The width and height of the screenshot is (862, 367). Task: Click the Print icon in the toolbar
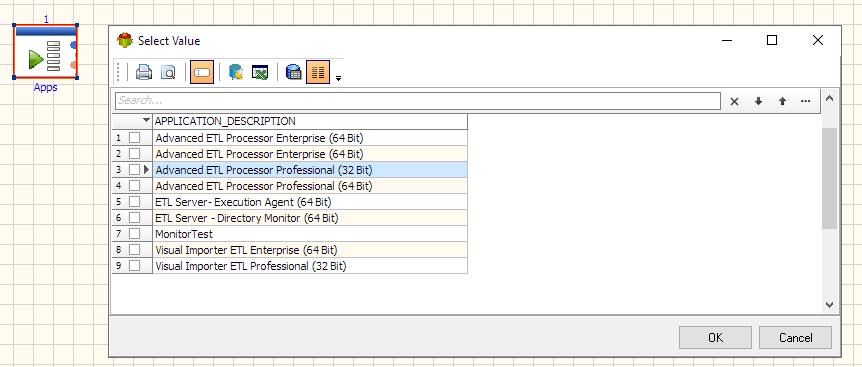144,73
